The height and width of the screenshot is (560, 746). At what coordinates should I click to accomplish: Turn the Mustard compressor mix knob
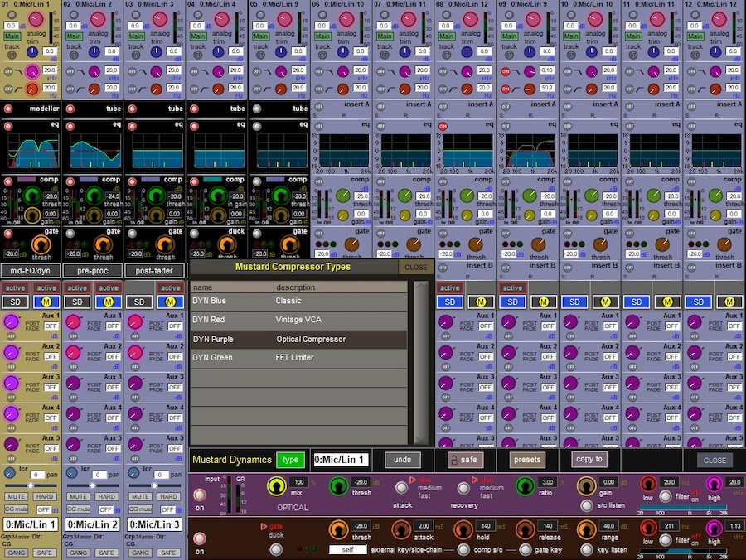coord(275,486)
